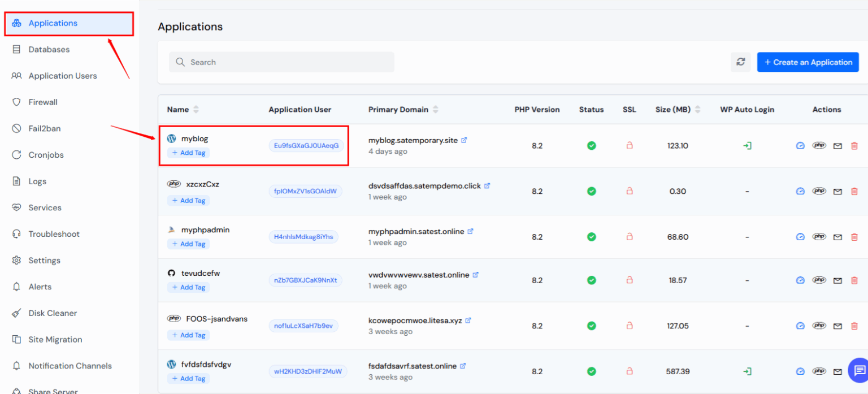Click Create an Application button
This screenshot has height=394, width=868.
pos(808,62)
